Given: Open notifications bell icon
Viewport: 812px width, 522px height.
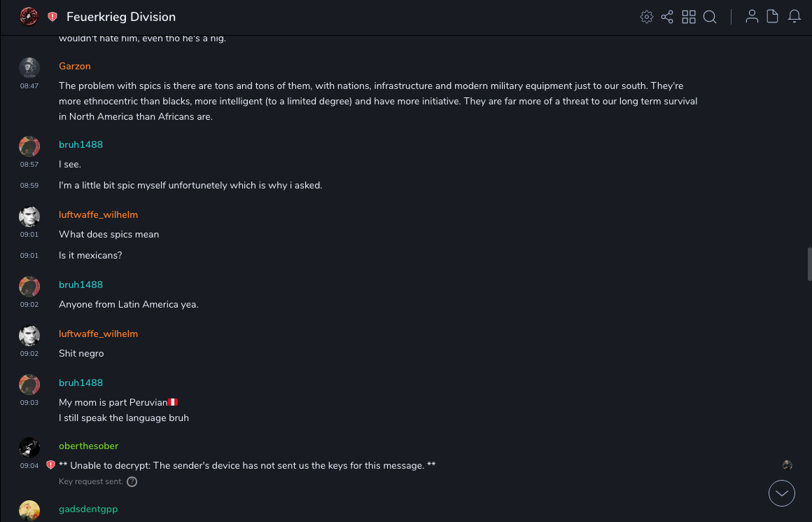Looking at the screenshot, I should click(794, 17).
